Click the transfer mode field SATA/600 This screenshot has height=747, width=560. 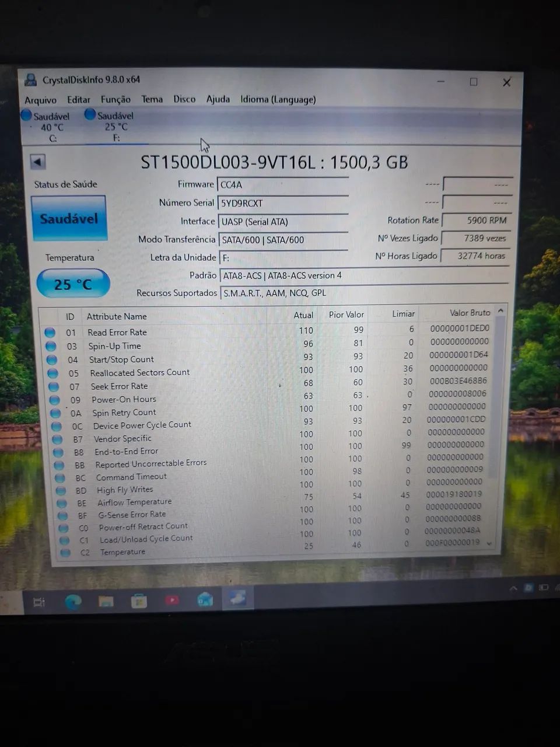pyautogui.click(x=283, y=239)
